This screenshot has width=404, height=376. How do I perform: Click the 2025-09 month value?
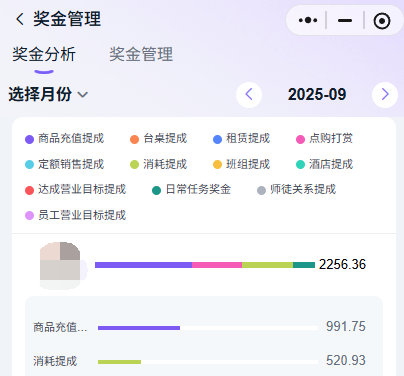(x=317, y=95)
